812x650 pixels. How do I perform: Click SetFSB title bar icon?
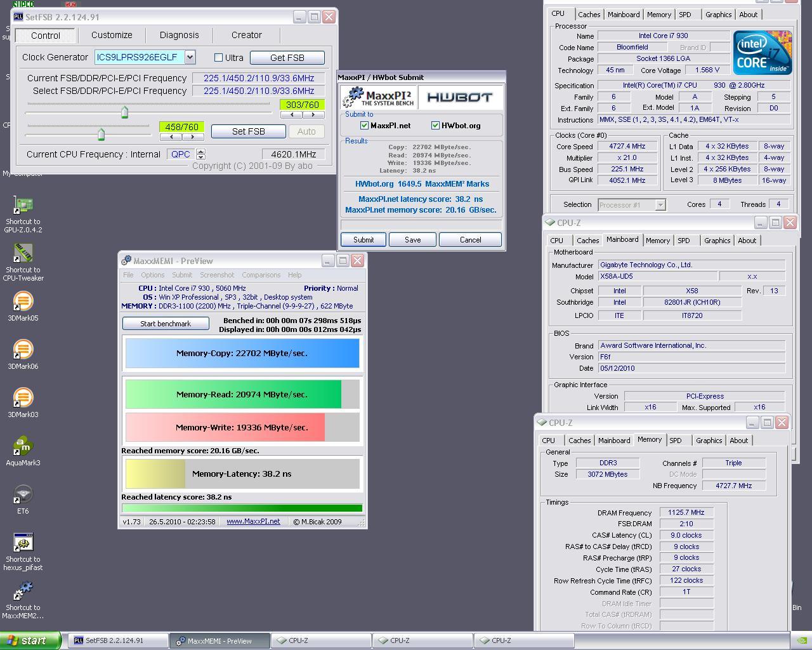(x=18, y=17)
